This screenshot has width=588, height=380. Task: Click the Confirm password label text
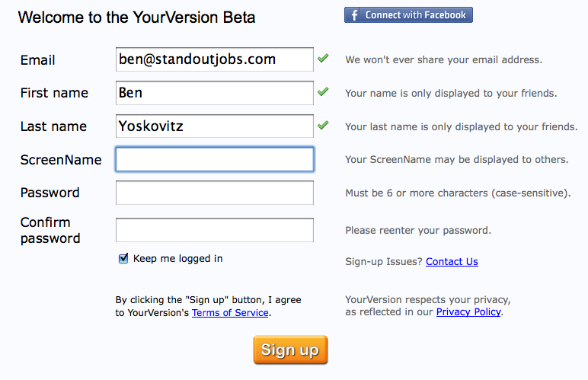[x=50, y=230]
